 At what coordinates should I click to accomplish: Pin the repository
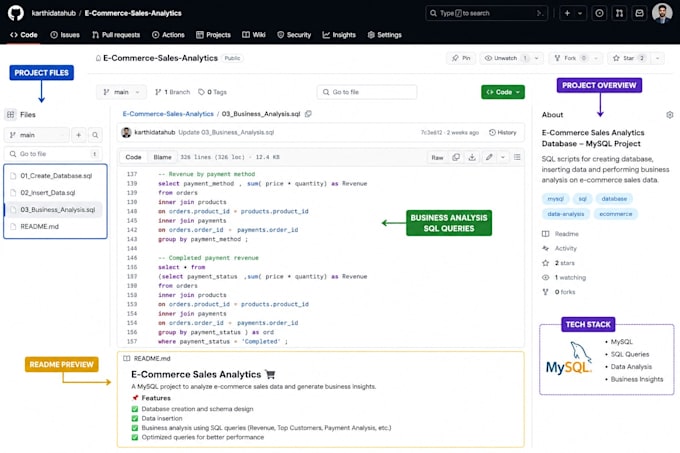pos(461,58)
